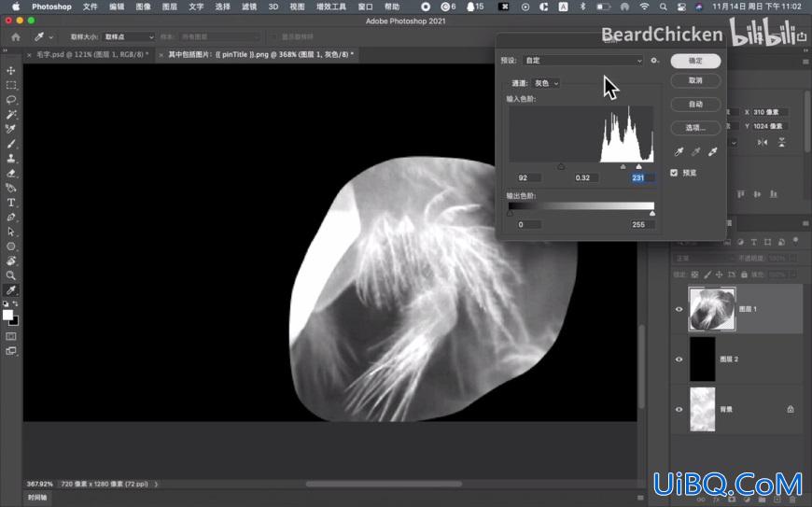This screenshot has width=812, height=507.
Task: Reset default foreground and background colors
Action: [x=6, y=304]
